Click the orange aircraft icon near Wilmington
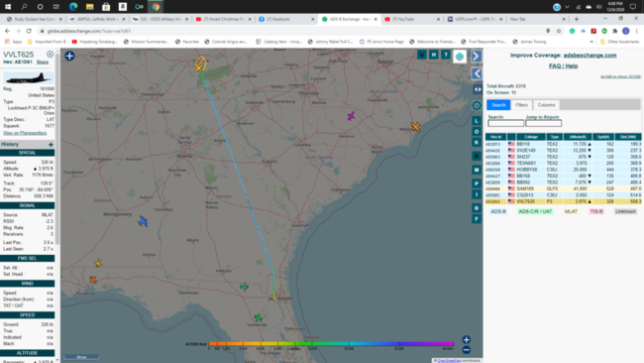The height and width of the screenshot is (363, 644). pyautogui.click(x=415, y=127)
